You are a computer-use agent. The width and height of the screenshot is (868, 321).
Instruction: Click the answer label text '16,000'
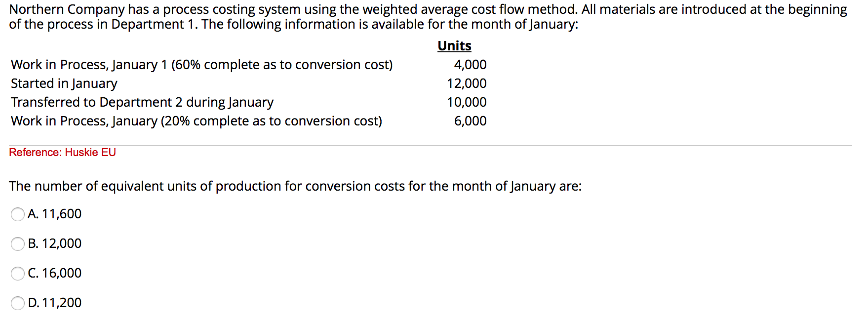pyautogui.click(x=63, y=273)
